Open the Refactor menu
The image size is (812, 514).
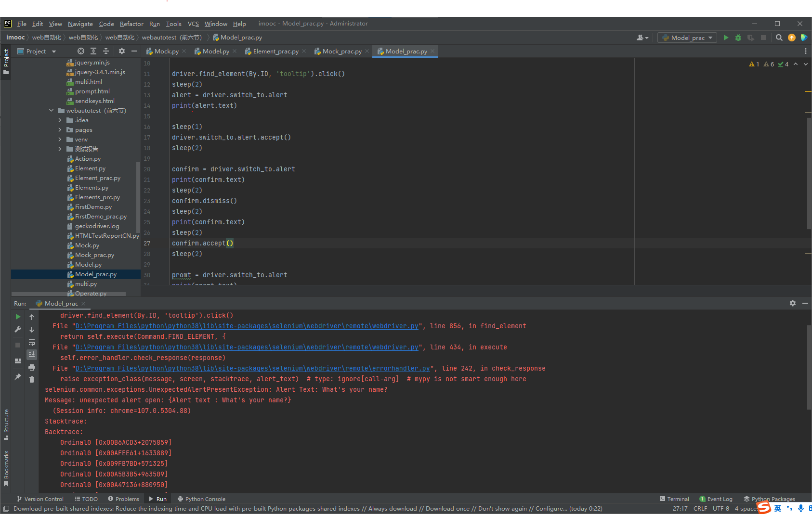pyautogui.click(x=131, y=24)
